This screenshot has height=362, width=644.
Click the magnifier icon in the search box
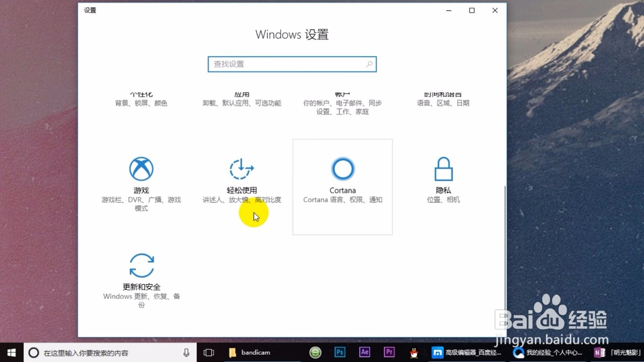coord(369,64)
